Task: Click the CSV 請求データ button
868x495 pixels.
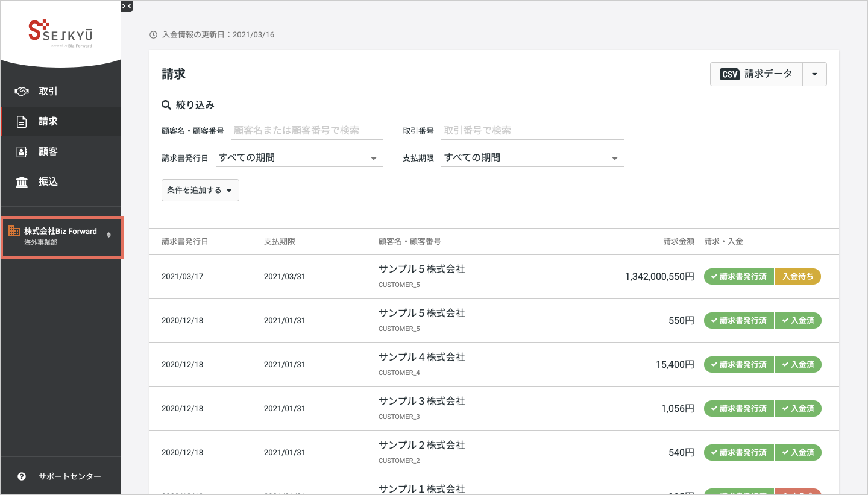Action: pyautogui.click(x=756, y=74)
